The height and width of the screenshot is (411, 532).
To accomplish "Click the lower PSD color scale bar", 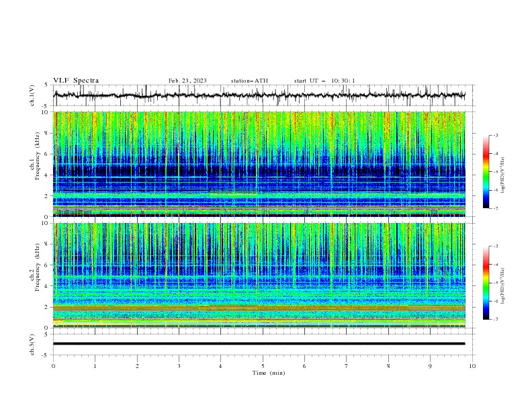I will pyautogui.click(x=486, y=283).
